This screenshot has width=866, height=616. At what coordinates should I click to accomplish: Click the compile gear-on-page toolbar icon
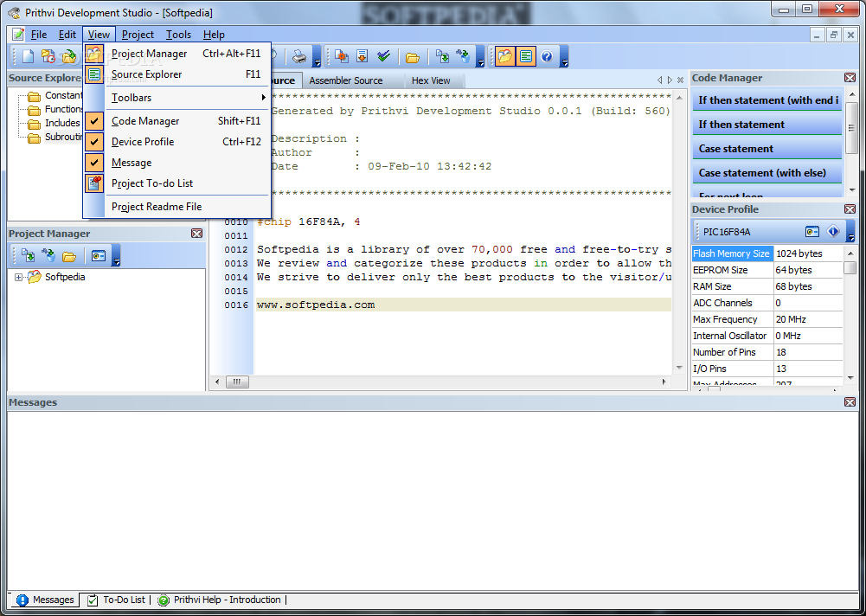(x=342, y=56)
